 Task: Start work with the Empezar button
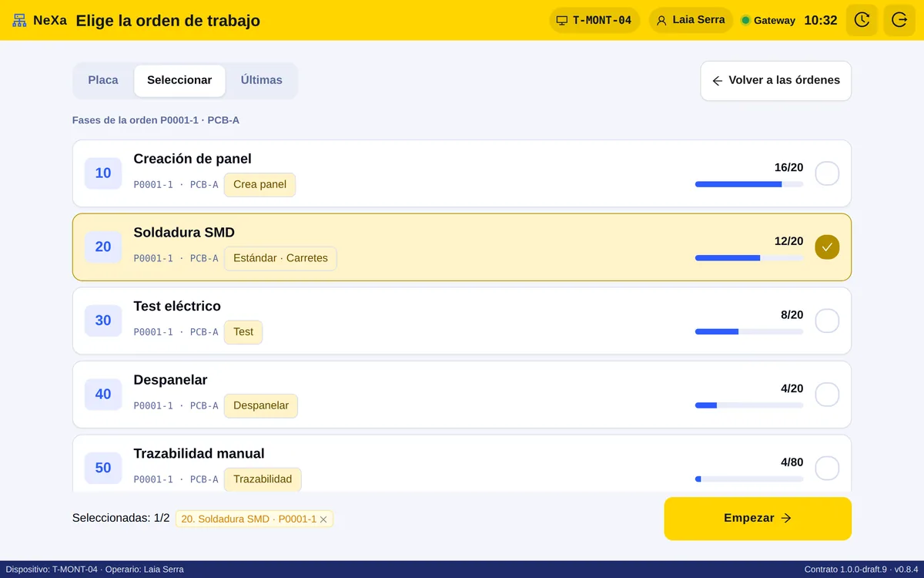coord(758,519)
